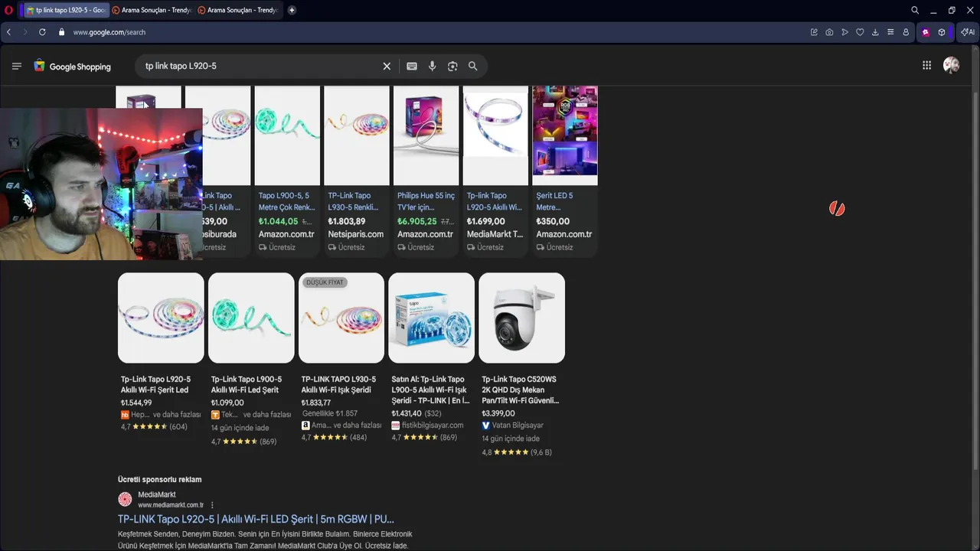Image resolution: width=980 pixels, height=551 pixels.
Task: Open the on-screen keyboard input tool
Action: tap(412, 67)
